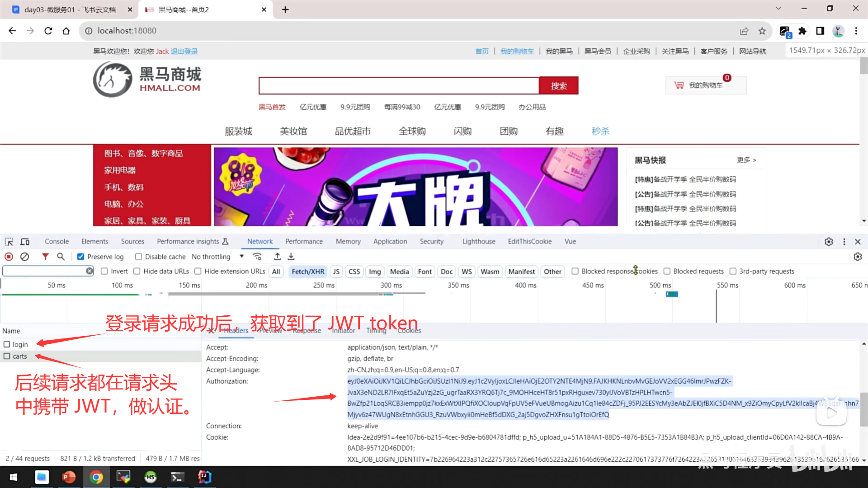
Task: Open network request search
Action: click(x=61, y=256)
